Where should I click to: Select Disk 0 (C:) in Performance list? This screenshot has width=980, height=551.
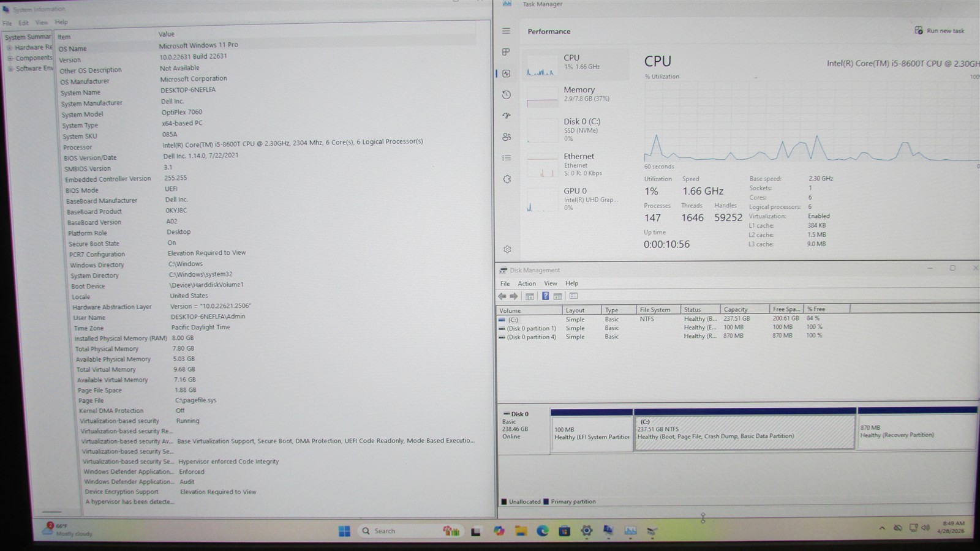tap(576, 129)
